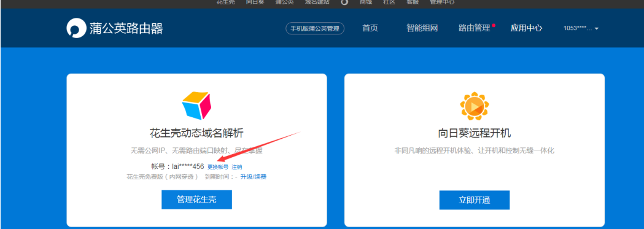Viewport: 644px width, 229px height.
Task: Click the 花生壳动态域名解析 heading
Action: tap(196, 134)
